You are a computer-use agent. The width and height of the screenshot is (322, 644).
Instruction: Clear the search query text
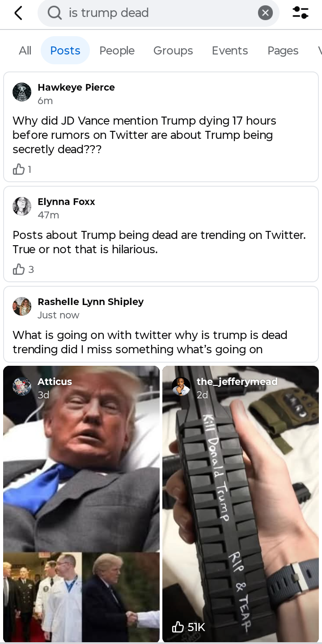pos(265,13)
